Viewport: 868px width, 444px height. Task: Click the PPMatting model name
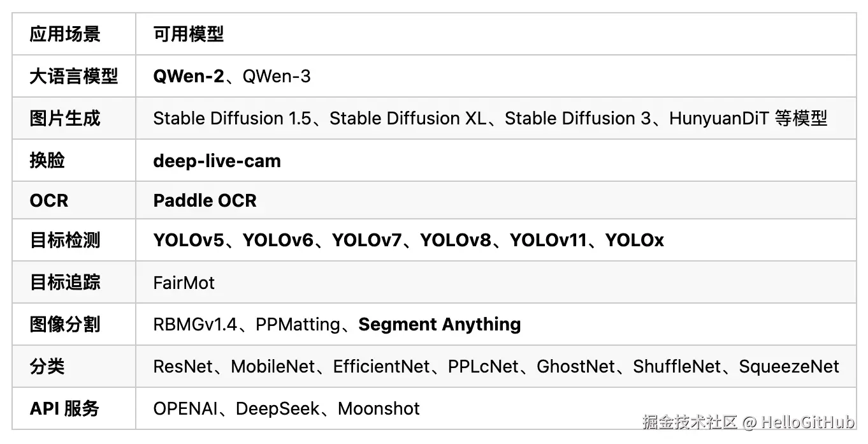point(298,325)
